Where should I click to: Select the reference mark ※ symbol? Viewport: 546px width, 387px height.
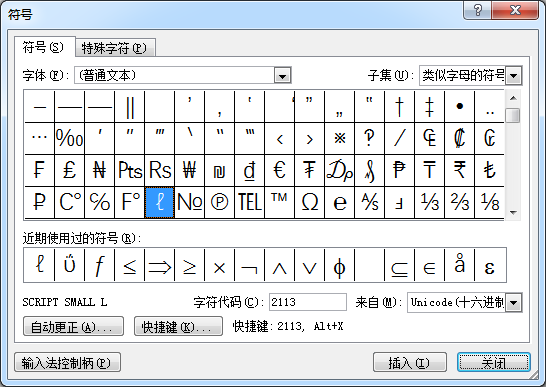point(340,139)
